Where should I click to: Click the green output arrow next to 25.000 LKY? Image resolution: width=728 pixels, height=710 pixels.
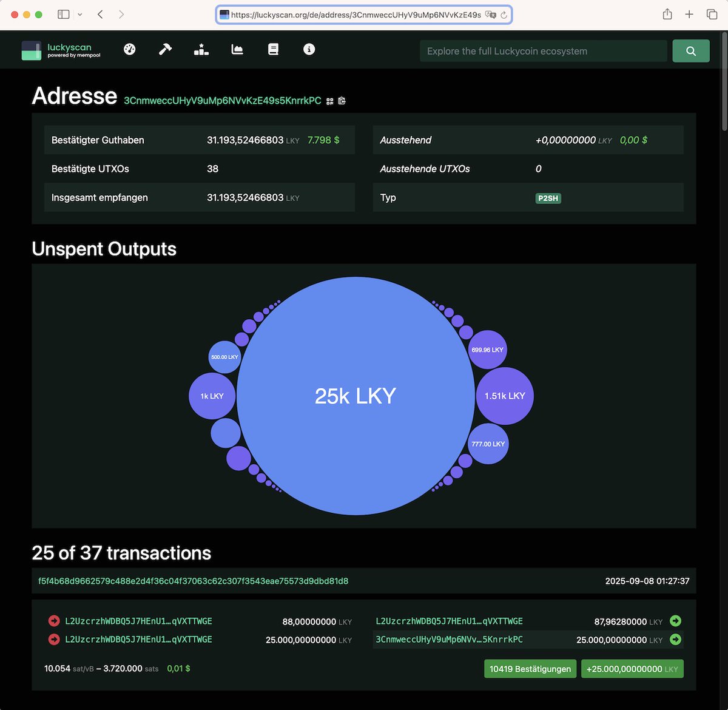675,640
